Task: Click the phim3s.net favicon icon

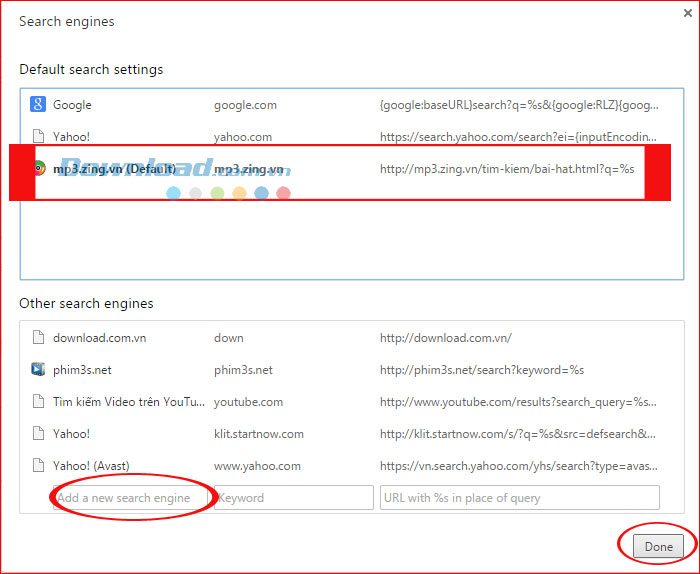Action: click(38, 370)
